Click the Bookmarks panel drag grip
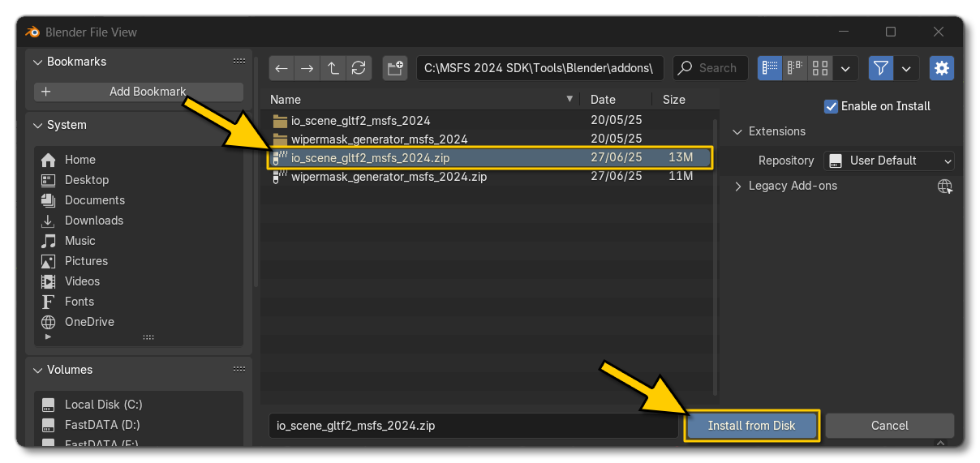 coord(239,62)
